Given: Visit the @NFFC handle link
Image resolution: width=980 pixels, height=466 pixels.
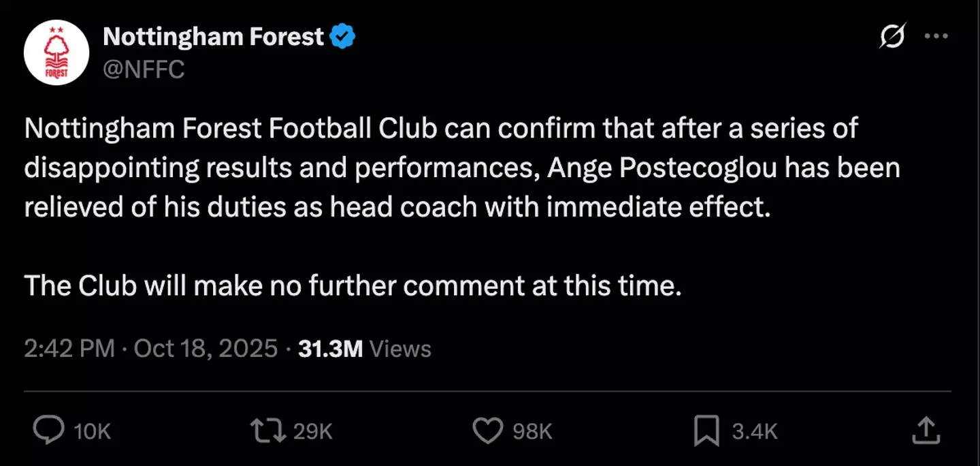Looking at the screenshot, I should pyautogui.click(x=144, y=69).
